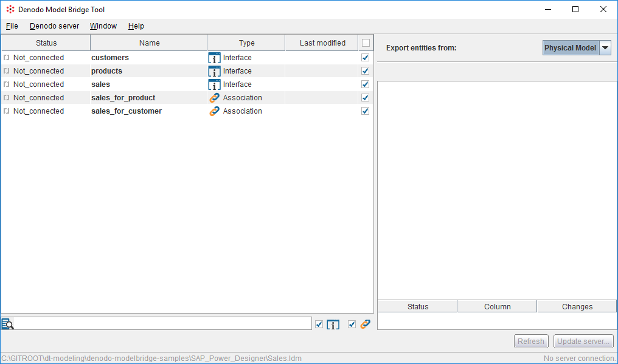Open the Help menu
Viewport: 618px width, 364px height.
pyautogui.click(x=136, y=26)
